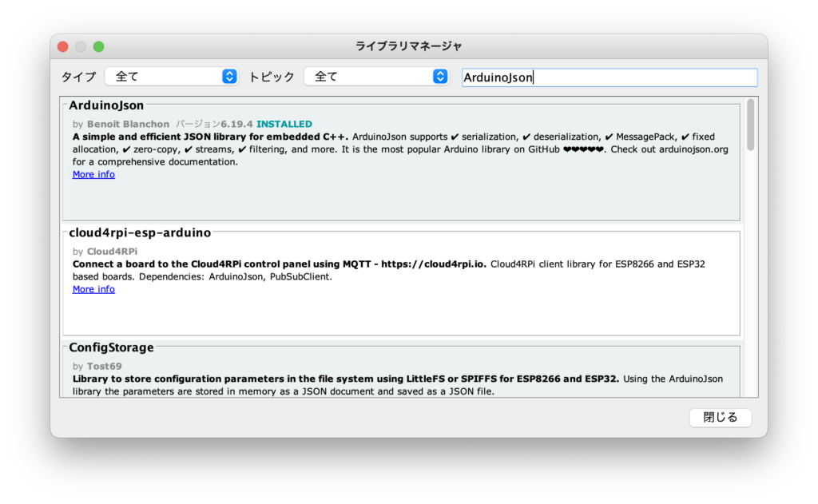Open More info link under ArduinoJson
Screen dimensions: 818x504
pyautogui.click(x=93, y=174)
